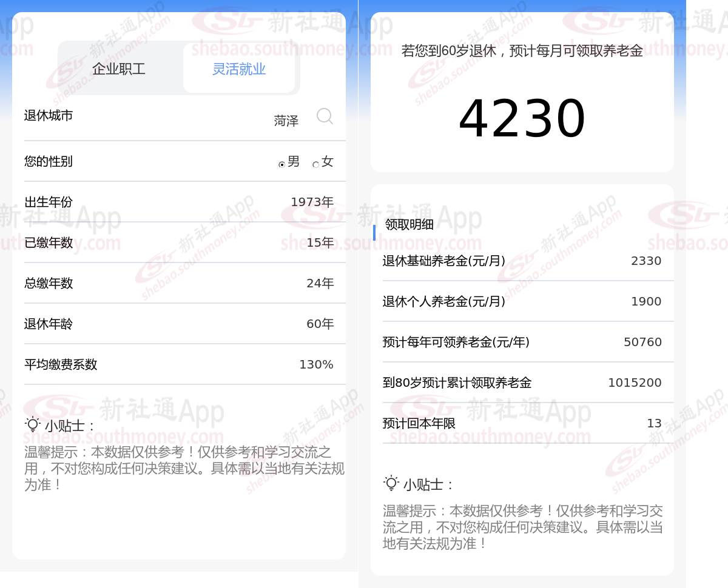Click the 4230 monthly pension amount
Image resolution: width=728 pixels, height=588 pixels.
522,119
